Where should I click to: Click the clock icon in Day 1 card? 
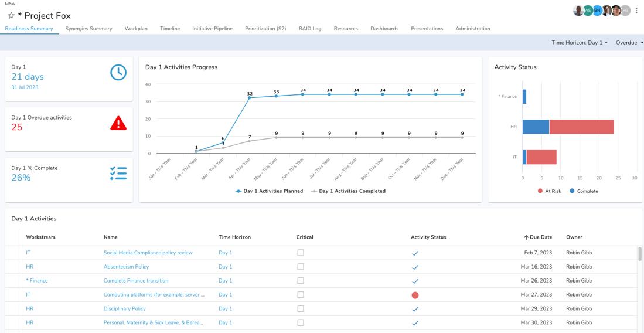[118, 72]
